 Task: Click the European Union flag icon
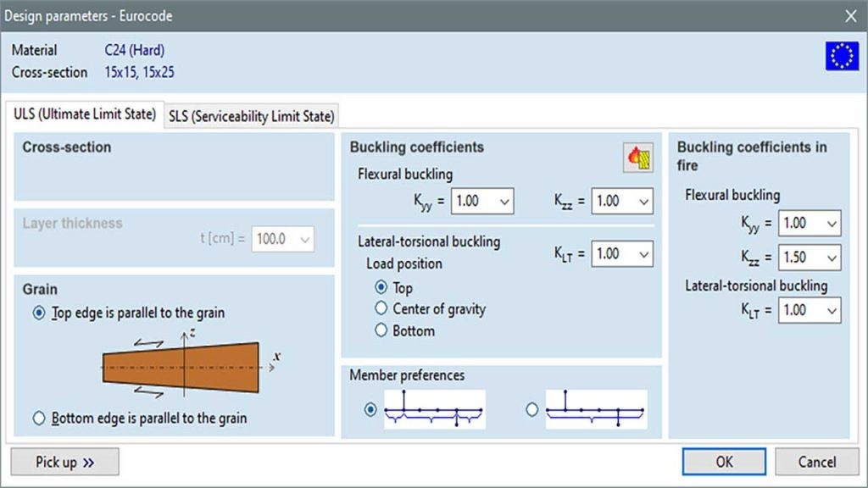[842, 56]
